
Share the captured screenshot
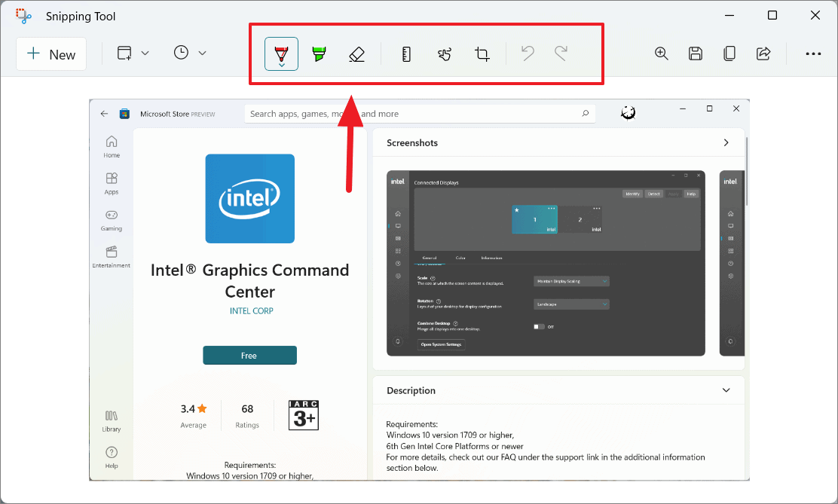pos(763,53)
